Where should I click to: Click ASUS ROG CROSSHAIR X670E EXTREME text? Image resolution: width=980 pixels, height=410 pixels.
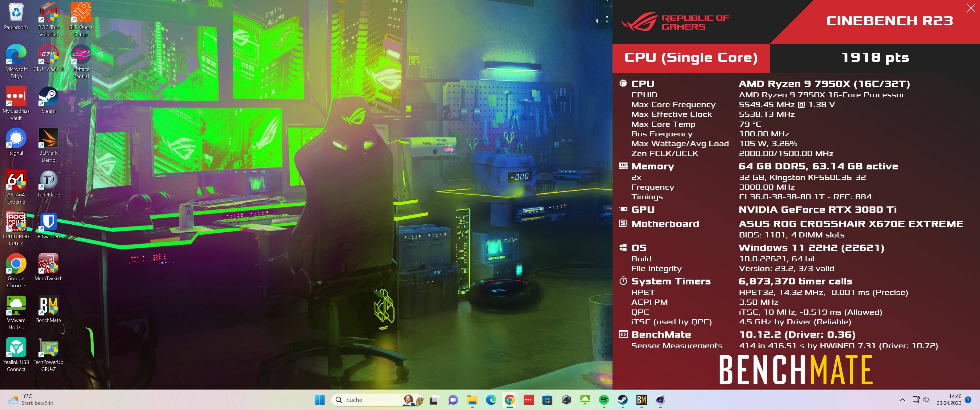(x=851, y=224)
